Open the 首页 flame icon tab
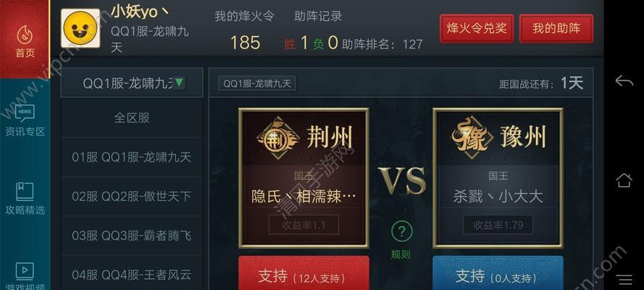644x290 pixels. coord(25,41)
